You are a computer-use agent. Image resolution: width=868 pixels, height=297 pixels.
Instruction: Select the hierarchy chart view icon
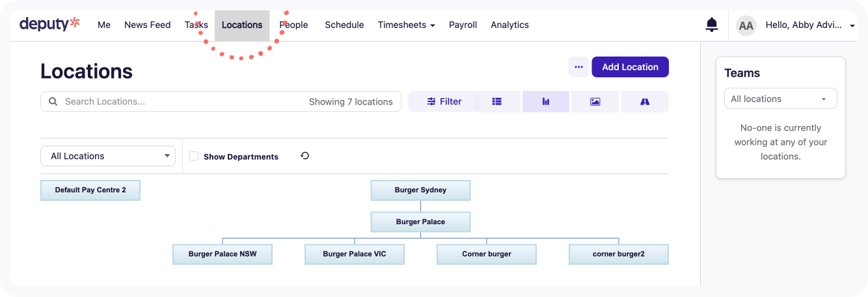click(x=546, y=101)
